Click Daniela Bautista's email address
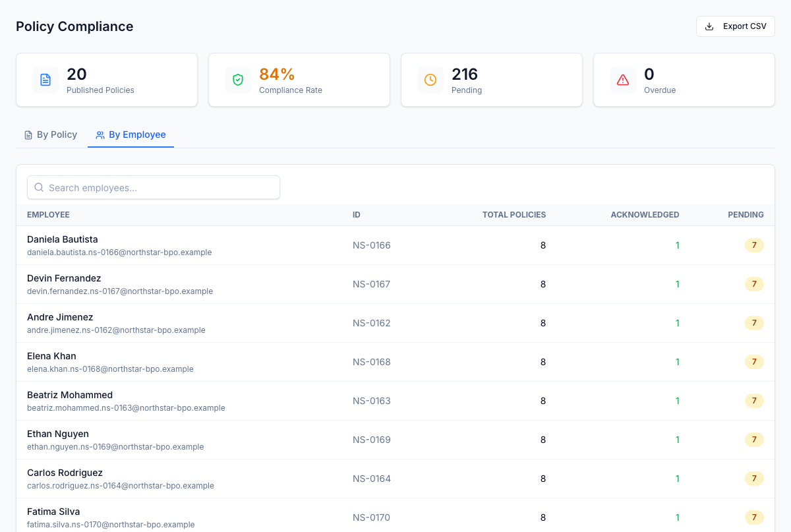 [119, 252]
